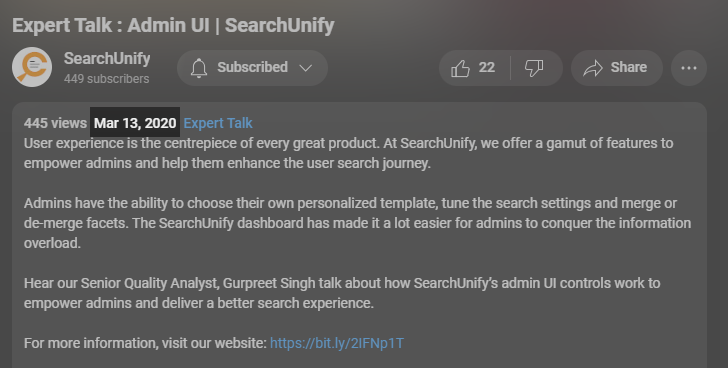Open the bit.ly website link

[337, 343]
